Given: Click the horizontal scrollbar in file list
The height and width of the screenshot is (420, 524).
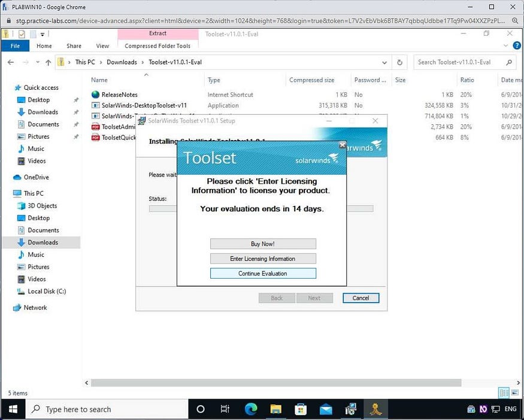Looking at the screenshot, I should [x=276, y=383].
